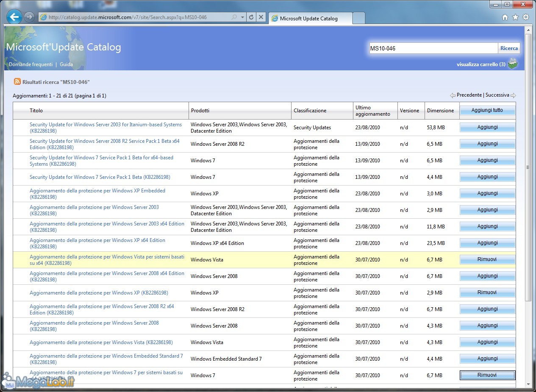Select the "11,8 MB" size cell

[436, 227]
